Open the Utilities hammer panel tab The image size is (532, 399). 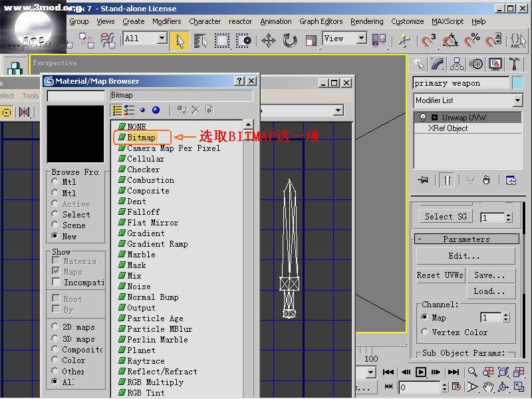tap(514, 64)
